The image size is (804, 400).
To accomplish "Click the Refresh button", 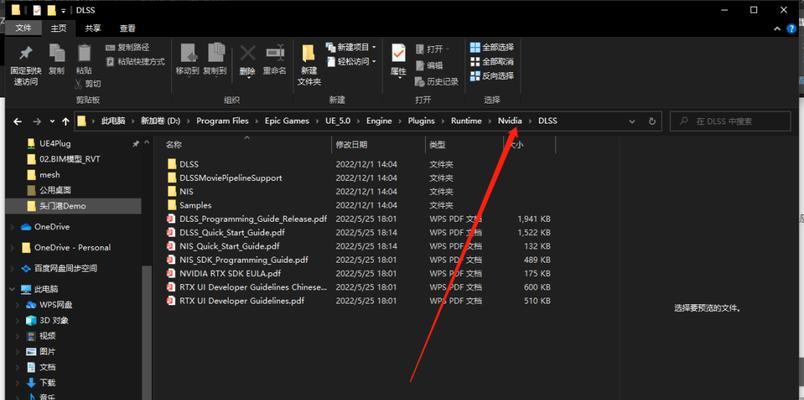I will coord(652,122).
